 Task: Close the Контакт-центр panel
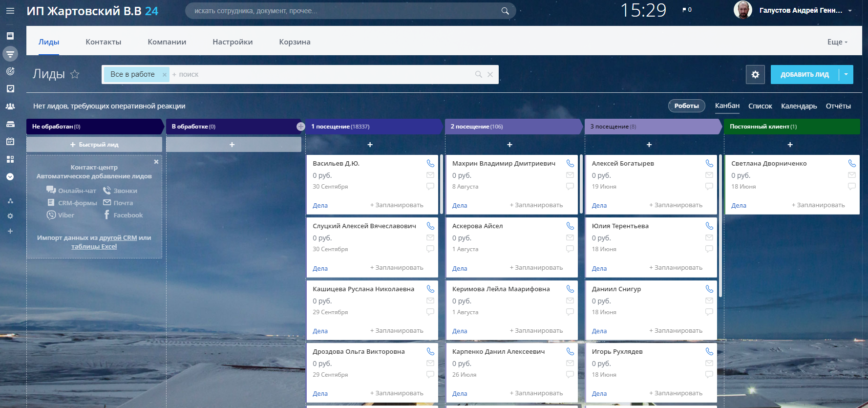(156, 162)
